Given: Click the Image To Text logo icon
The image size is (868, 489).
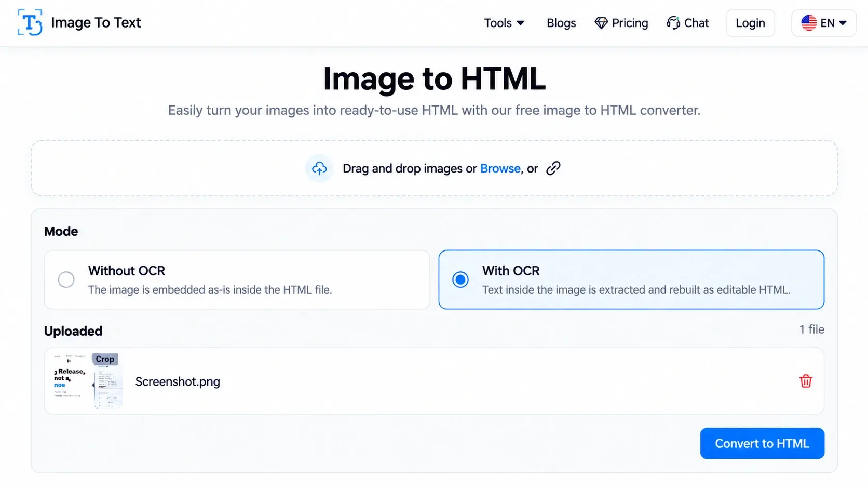Looking at the screenshot, I should (x=30, y=22).
